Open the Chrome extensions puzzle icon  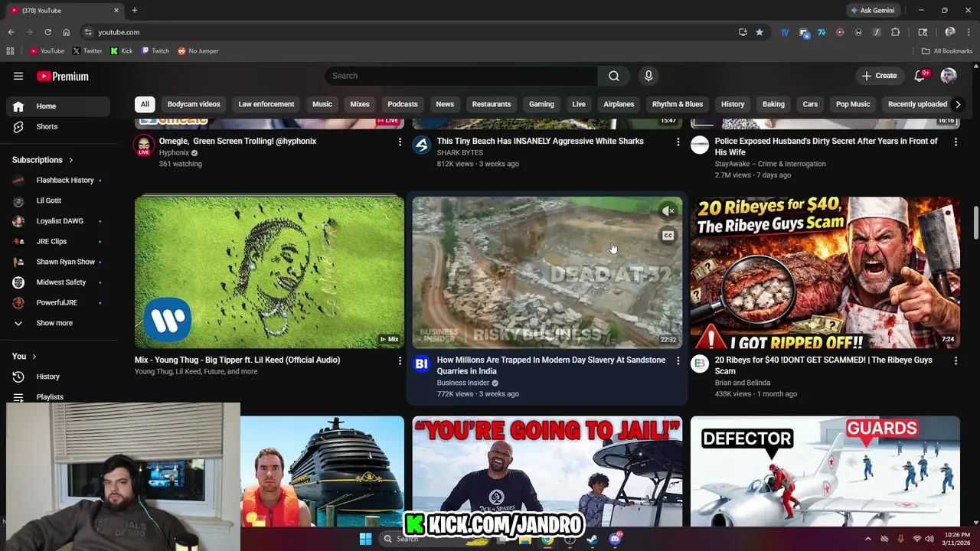click(895, 32)
